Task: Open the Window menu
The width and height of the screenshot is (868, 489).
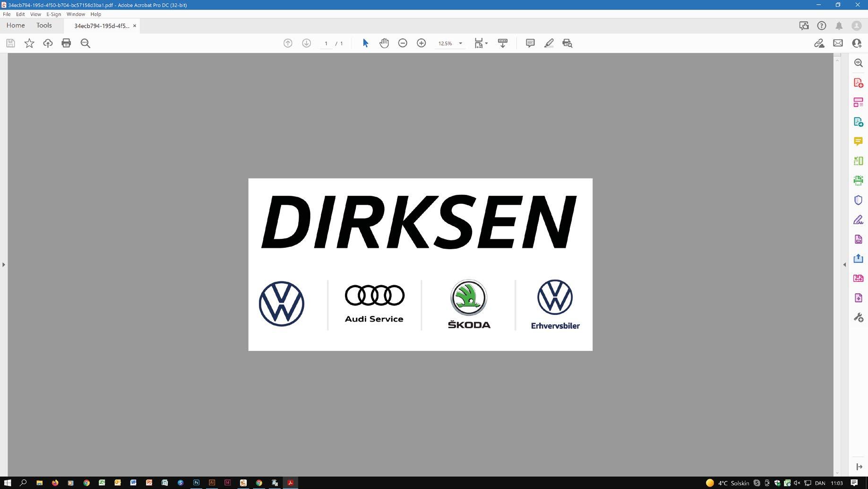Action: (76, 14)
